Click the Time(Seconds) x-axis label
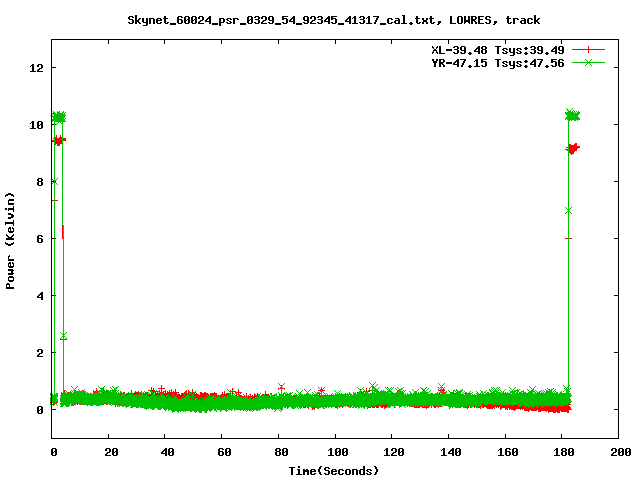Image resolution: width=640 pixels, height=480 pixels. pos(333,471)
